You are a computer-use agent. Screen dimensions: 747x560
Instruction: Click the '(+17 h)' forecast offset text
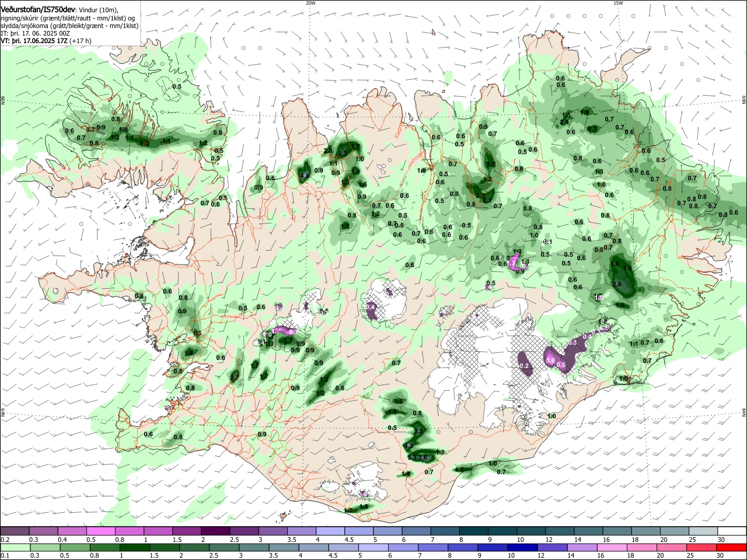click(x=81, y=41)
